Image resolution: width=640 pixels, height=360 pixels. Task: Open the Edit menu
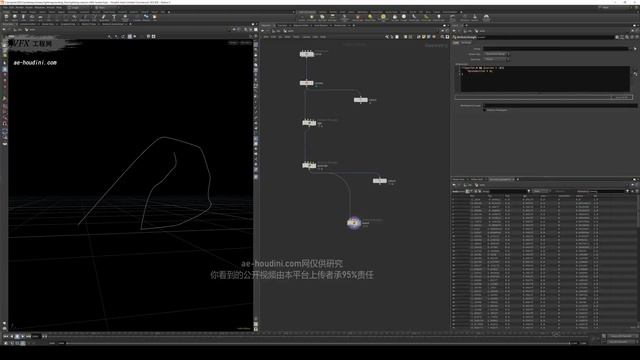pyautogui.click(x=11, y=7)
